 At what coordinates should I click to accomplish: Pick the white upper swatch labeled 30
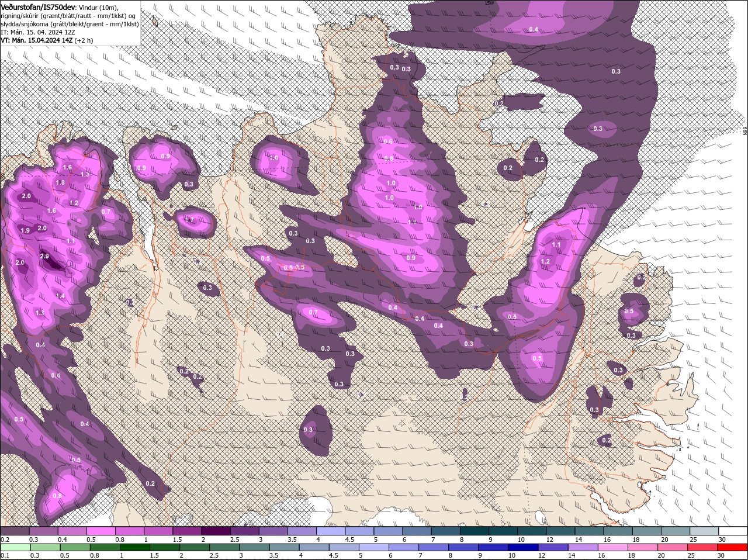coord(733,531)
